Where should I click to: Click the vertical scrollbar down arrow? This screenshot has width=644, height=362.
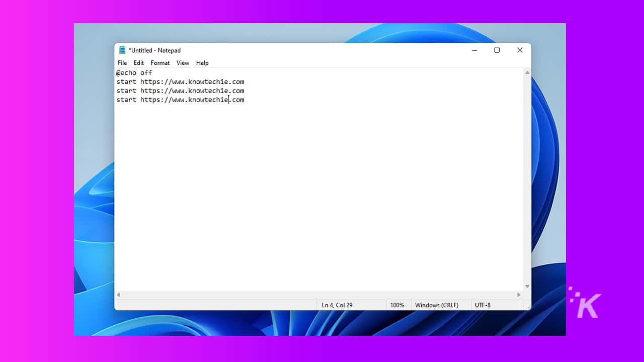(527, 286)
